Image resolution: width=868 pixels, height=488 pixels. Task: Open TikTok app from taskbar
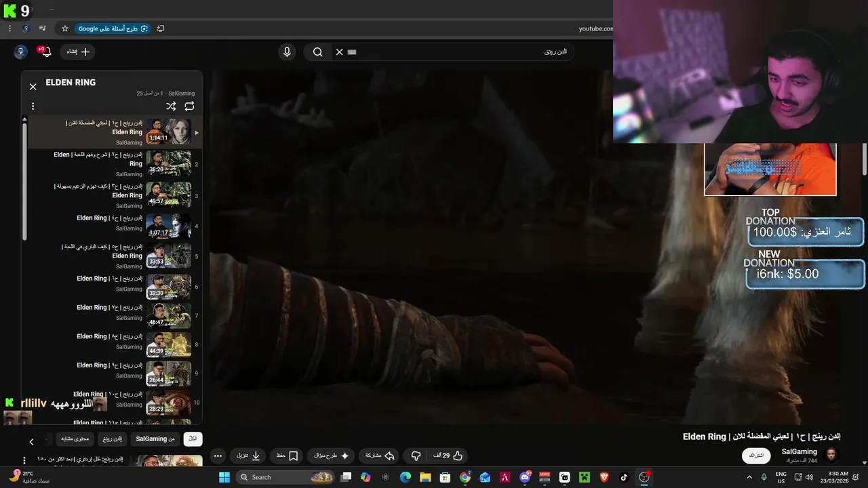click(624, 477)
